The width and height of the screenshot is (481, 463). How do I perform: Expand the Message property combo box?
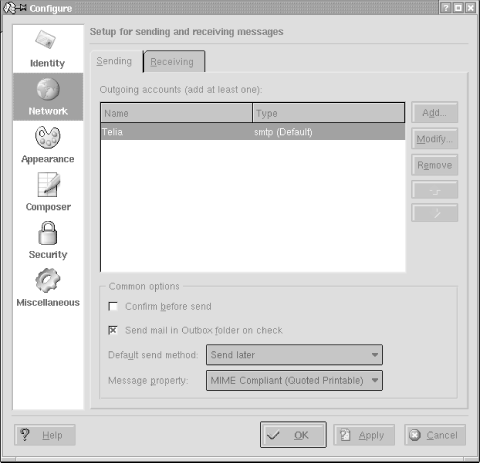click(294, 380)
